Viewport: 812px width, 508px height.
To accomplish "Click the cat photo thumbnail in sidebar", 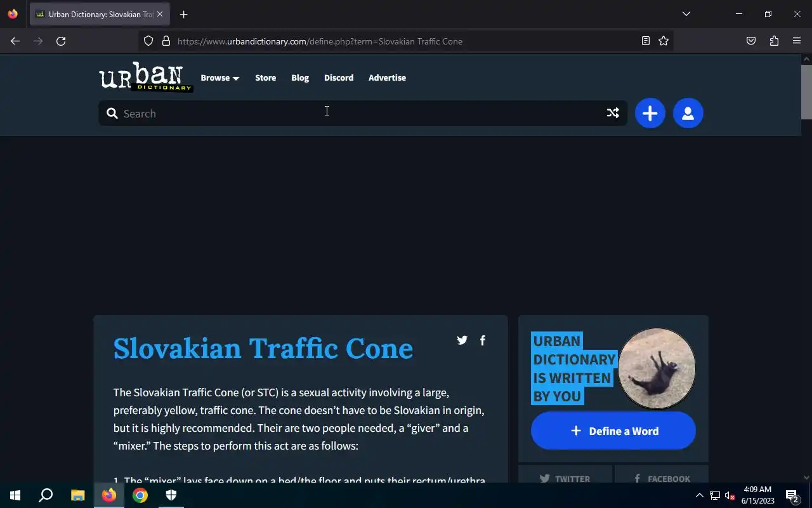I will (x=657, y=368).
